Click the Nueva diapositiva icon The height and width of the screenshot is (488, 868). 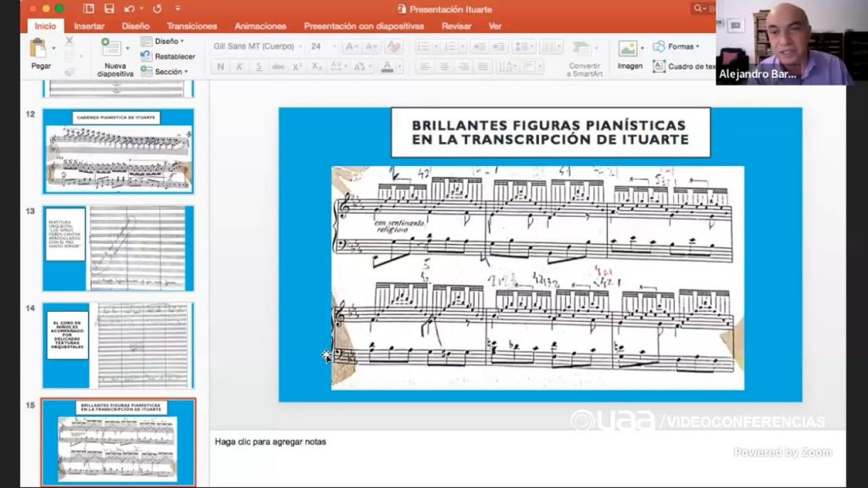111,47
